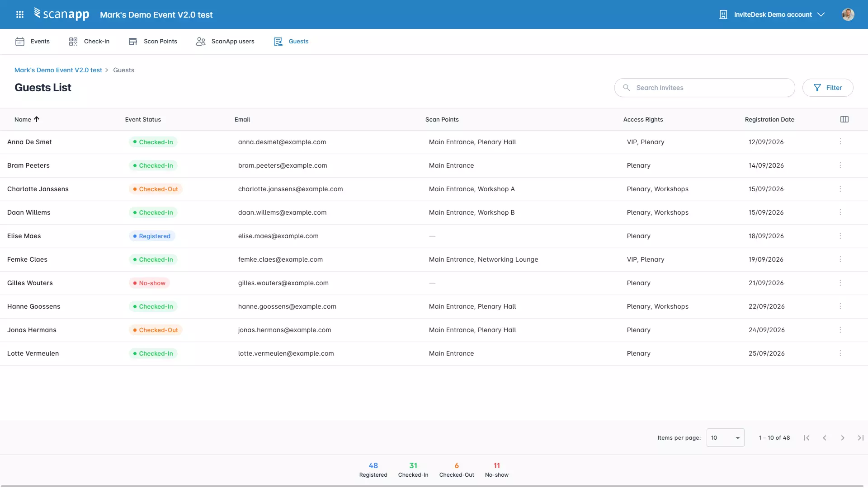Open row actions menu for Charlotte Janssens
Image resolution: width=868 pixels, height=488 pixels.
click(840, 189)
